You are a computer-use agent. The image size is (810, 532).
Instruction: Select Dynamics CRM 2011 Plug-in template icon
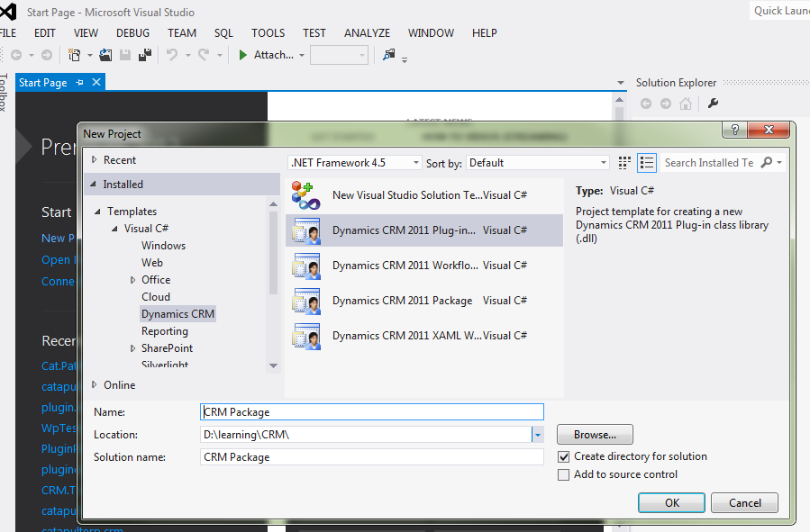click(305, 230)
